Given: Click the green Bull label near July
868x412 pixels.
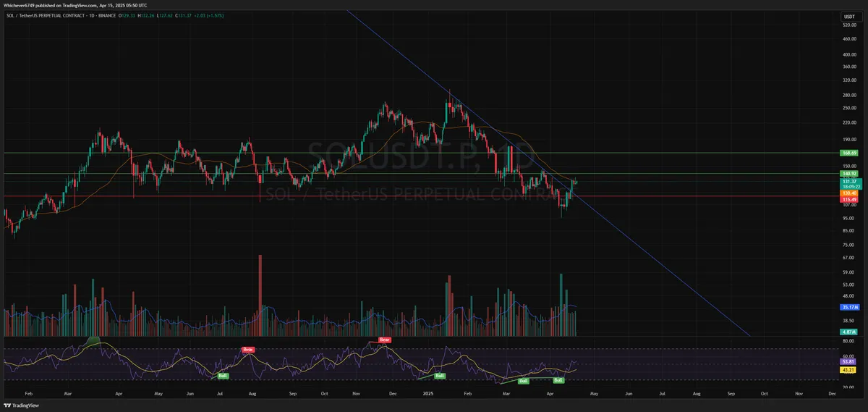Looking at the screenshot, I should [224, 376].
